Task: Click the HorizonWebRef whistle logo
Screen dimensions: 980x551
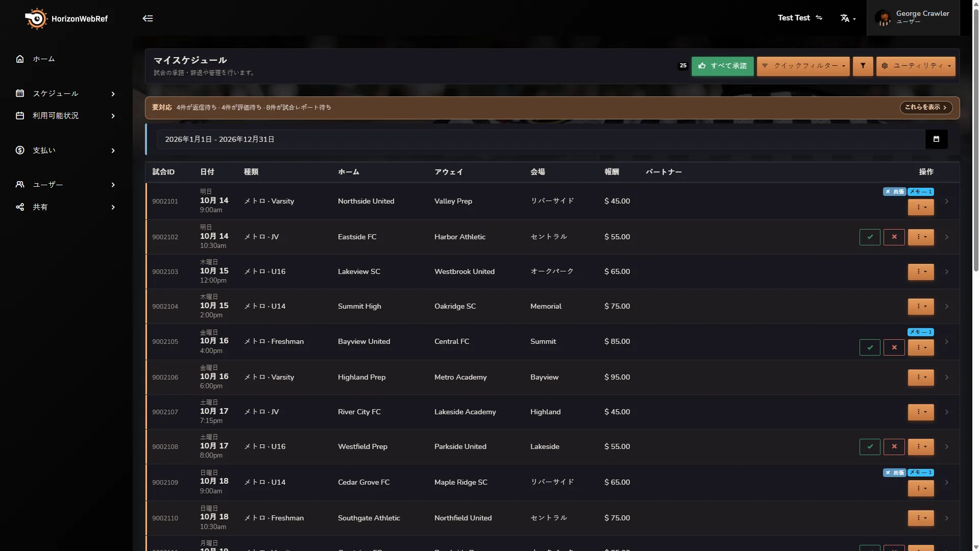Action: [36, 19]
